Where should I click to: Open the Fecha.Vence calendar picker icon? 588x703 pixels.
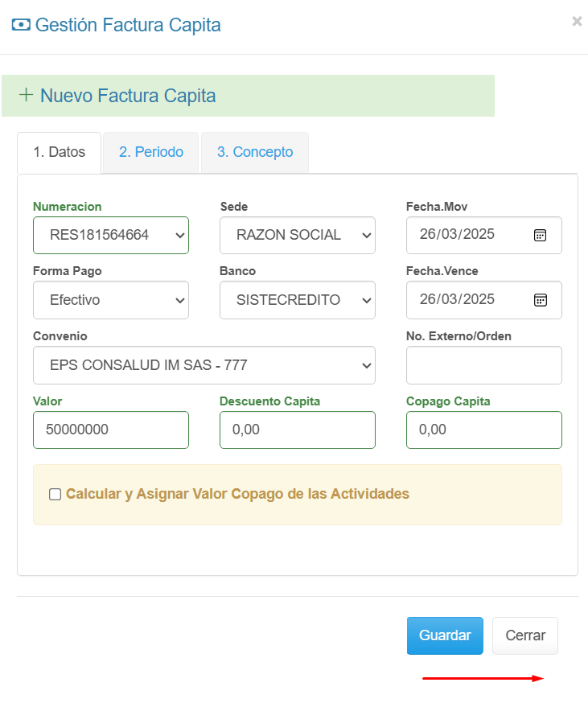[x=541, y=300]
